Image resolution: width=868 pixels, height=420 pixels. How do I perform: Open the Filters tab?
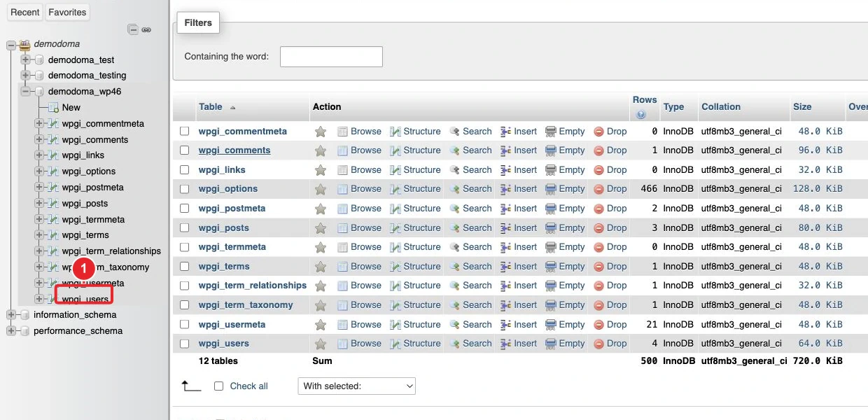click(198, 23)
